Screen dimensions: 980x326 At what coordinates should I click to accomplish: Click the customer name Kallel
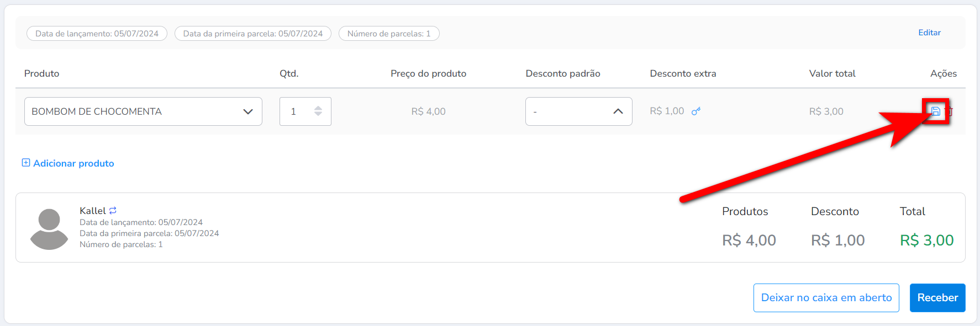(92, 211)
